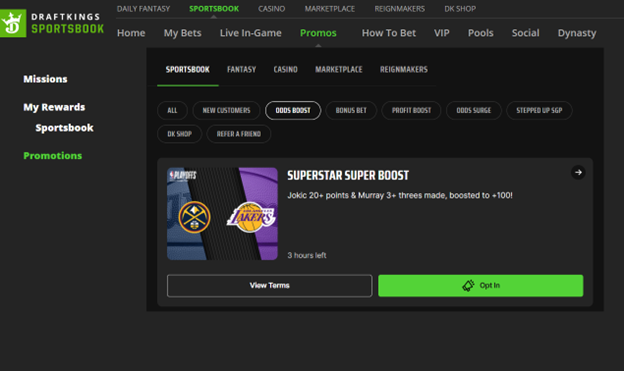Open the Casino promotions tab
The height and width of the screenshot is (371, 624).
285,69
